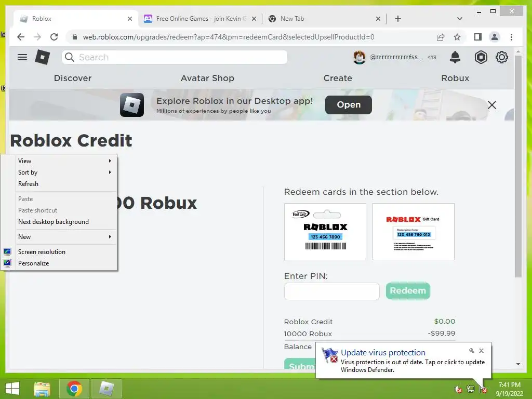Click Update virus protection notification title

click(x=383, y=353)
